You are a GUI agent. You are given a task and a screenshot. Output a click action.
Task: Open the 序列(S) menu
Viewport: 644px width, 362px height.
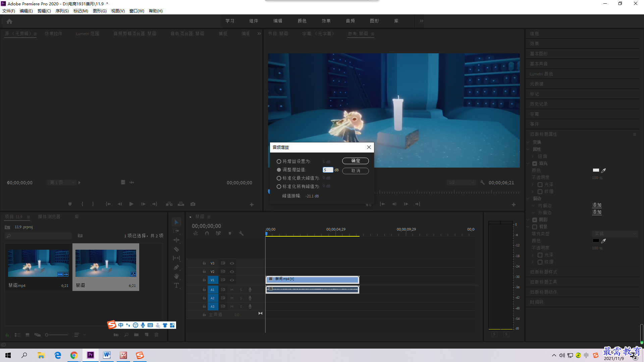pos(62,11)
